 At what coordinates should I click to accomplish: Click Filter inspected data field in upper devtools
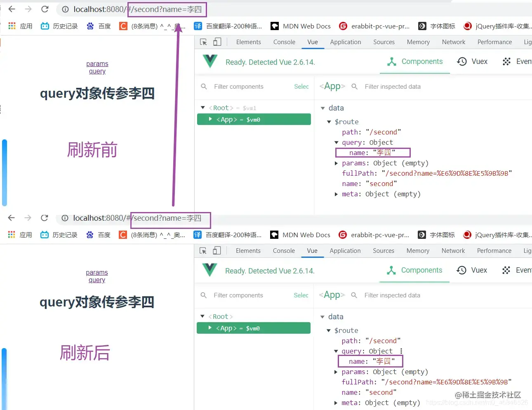393,87
